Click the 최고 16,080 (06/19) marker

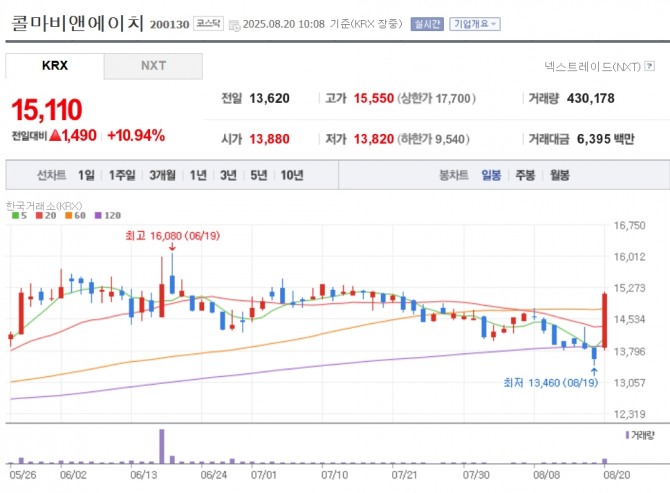[x=172, y=236]
